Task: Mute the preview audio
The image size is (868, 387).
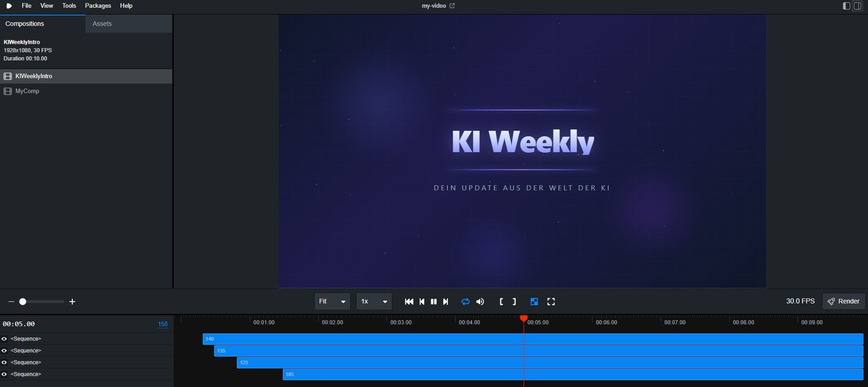Action: 480,302
